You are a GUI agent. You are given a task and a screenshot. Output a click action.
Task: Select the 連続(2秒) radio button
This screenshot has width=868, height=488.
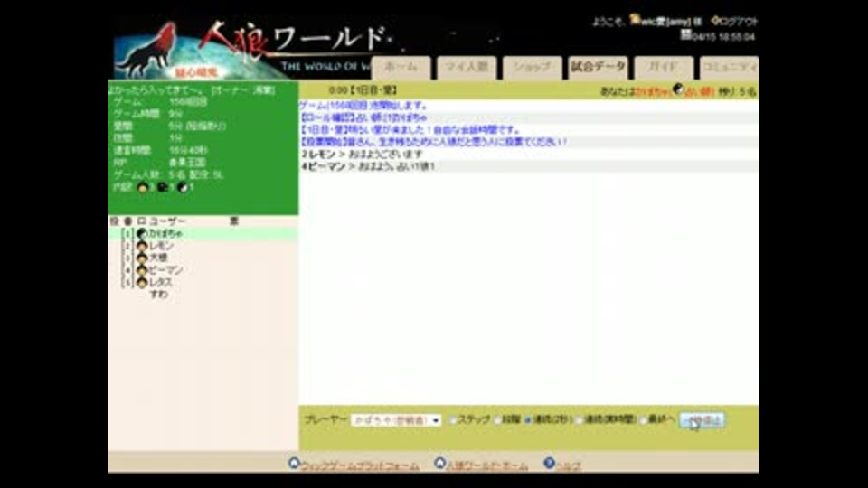tap(527, 420)
